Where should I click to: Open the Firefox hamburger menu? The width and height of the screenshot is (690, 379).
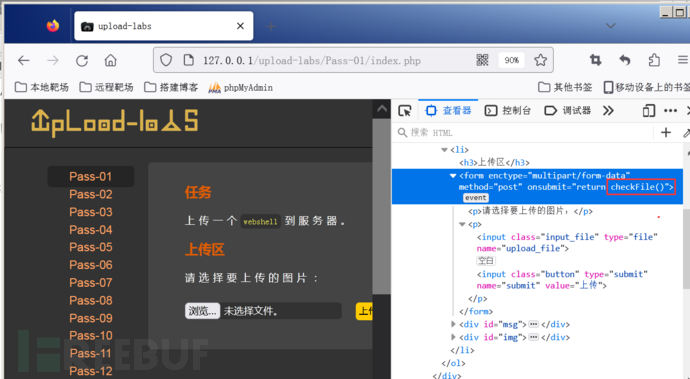683,60
